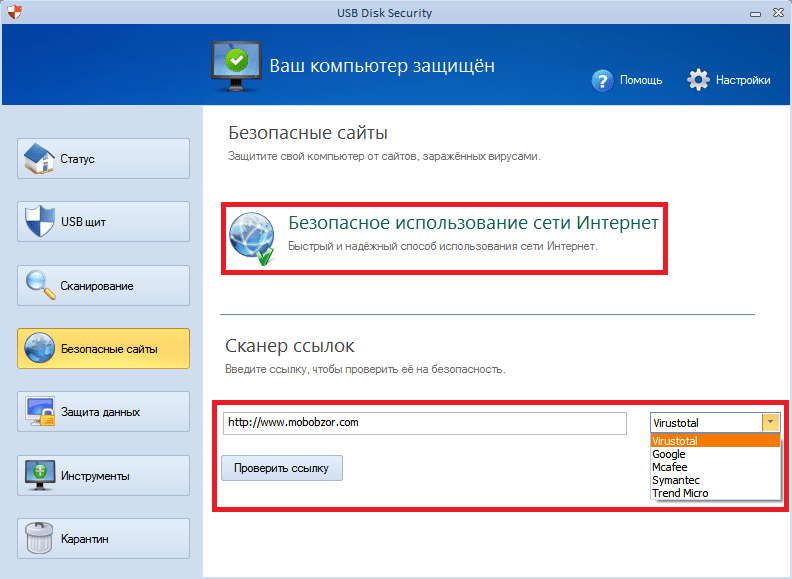
Task: Open the Защита данных label
Action: [x=101, y=412]
